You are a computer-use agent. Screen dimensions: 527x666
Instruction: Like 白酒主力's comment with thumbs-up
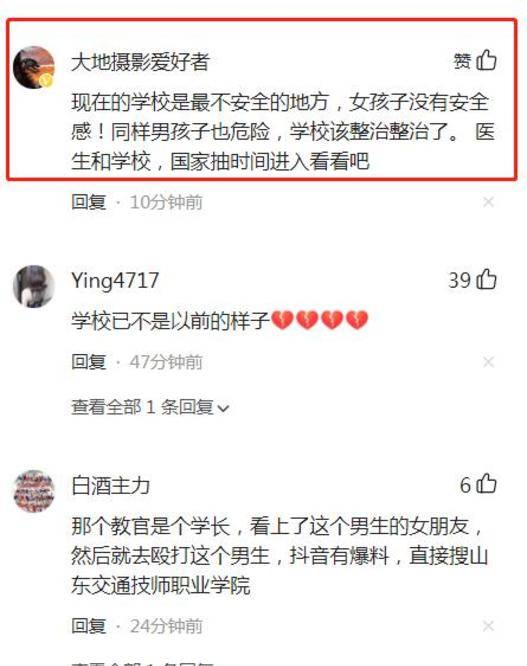[486, 484]
